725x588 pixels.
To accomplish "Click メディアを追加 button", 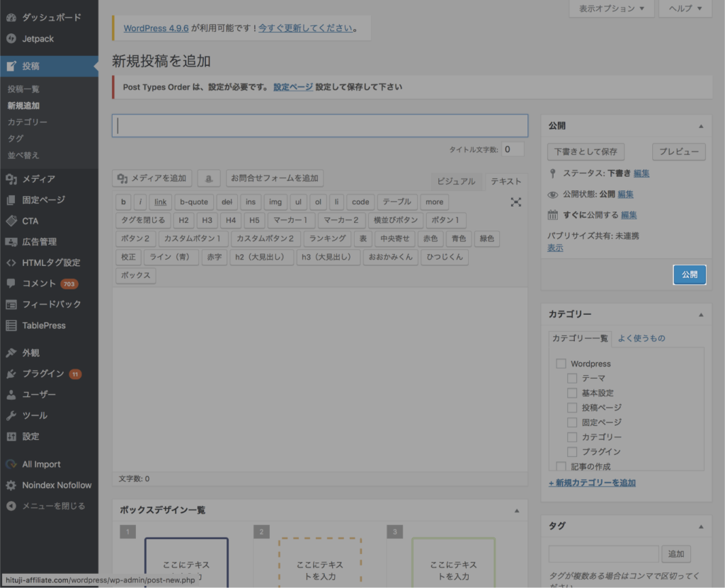I will coord(152,178).
